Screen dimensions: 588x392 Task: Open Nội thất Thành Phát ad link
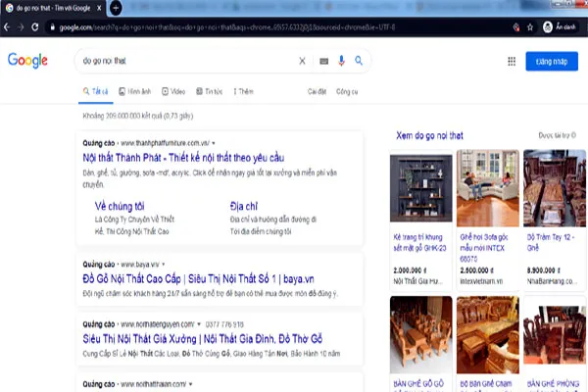[x=183, y=158]
